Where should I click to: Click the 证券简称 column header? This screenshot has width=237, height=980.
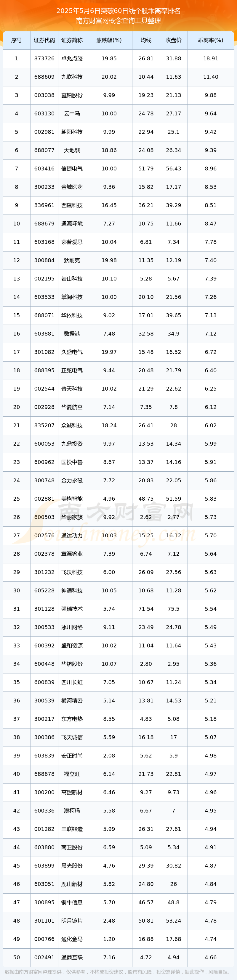72,40
